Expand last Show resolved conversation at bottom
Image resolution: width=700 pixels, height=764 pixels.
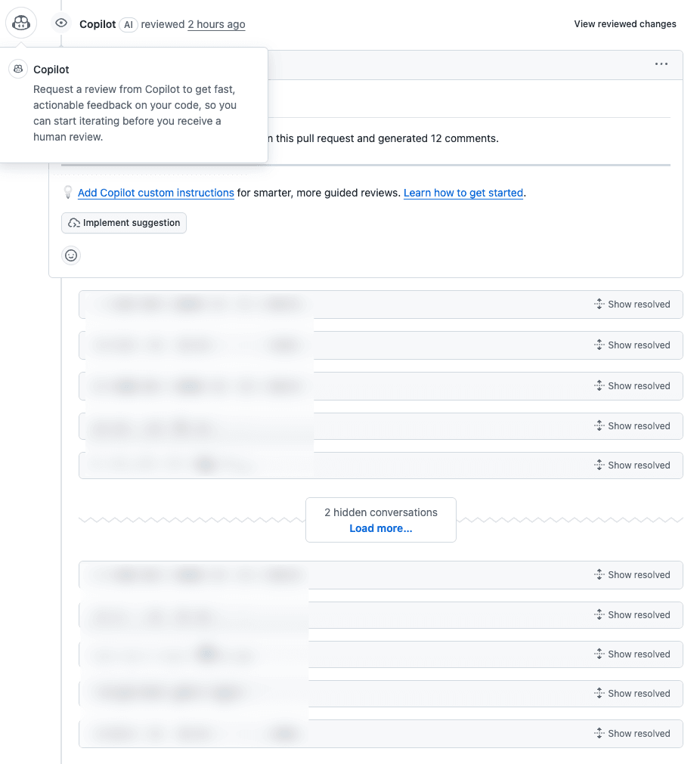click(639, 734)
